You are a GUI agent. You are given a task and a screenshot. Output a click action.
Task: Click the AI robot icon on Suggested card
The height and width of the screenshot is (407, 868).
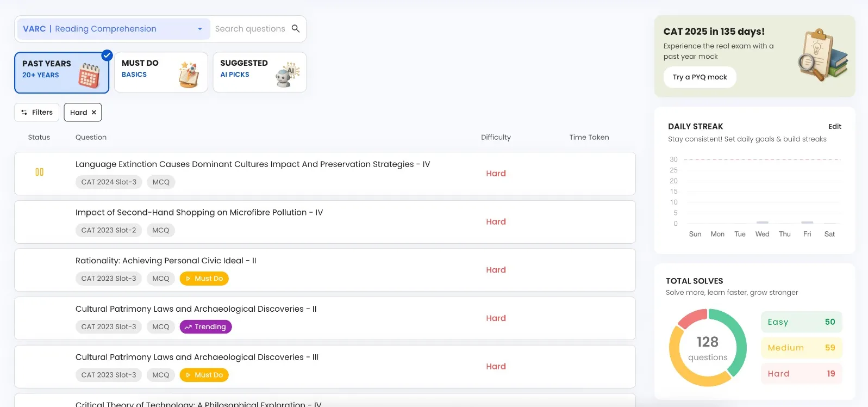(288, 75)
